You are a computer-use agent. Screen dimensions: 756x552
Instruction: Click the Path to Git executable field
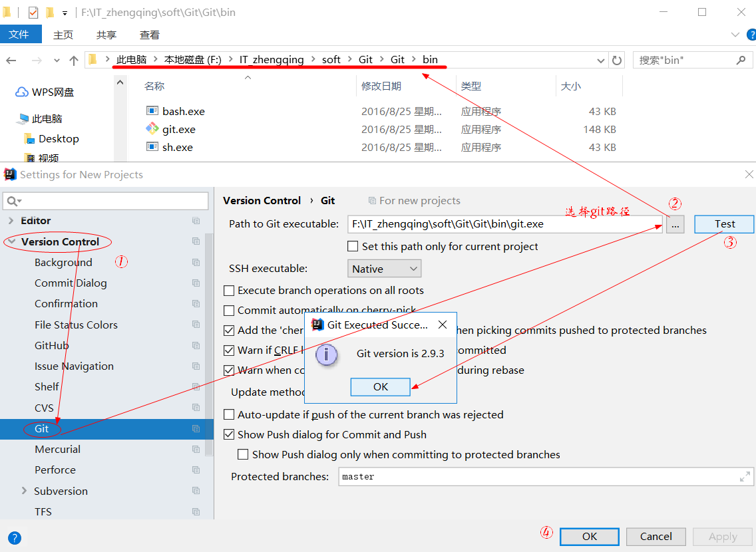[x=505, y=224]
